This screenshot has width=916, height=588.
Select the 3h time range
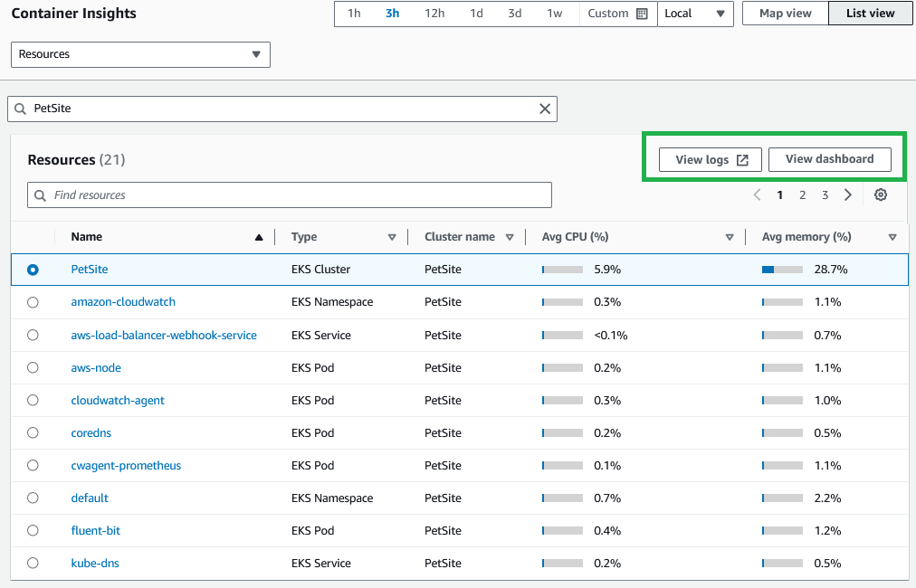pos(392,14)
